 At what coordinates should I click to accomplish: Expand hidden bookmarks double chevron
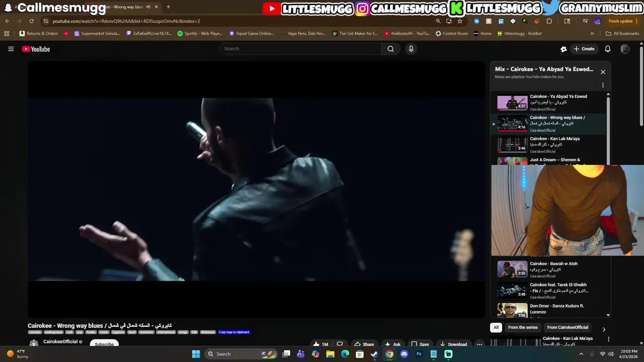(592, 34)
